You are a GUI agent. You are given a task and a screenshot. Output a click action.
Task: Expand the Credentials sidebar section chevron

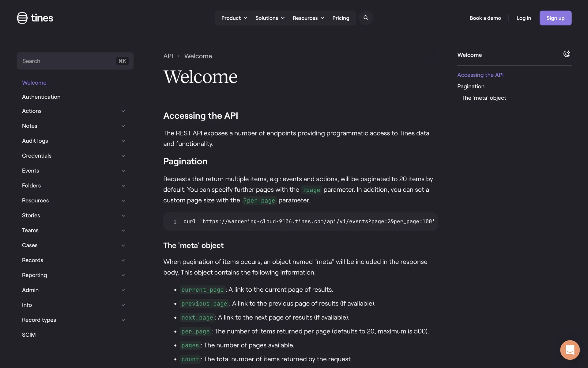pos(123,156)
